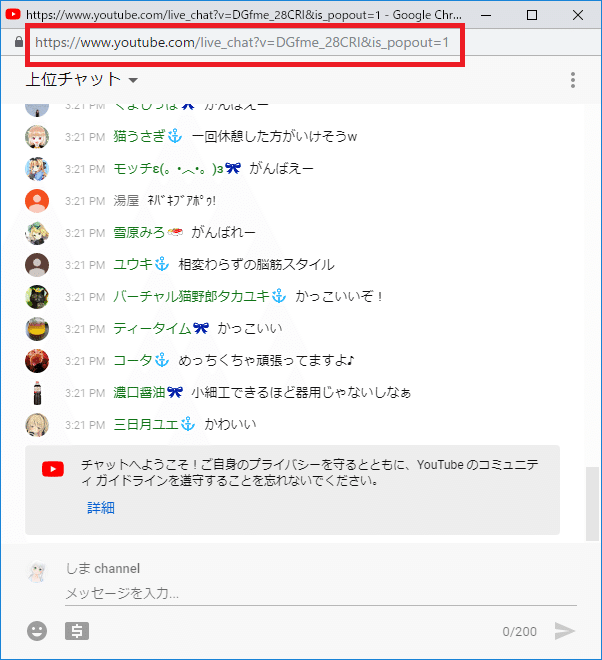Click コータ's red avatar
This screenshot has height=660, width=602.
pyautogui.click(x=37, y=361)
